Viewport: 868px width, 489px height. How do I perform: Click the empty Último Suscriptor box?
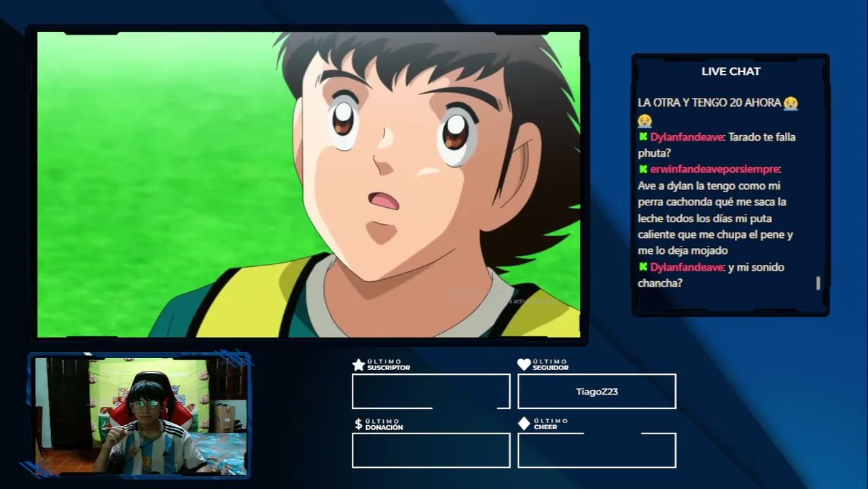click(x=431, y=391)
